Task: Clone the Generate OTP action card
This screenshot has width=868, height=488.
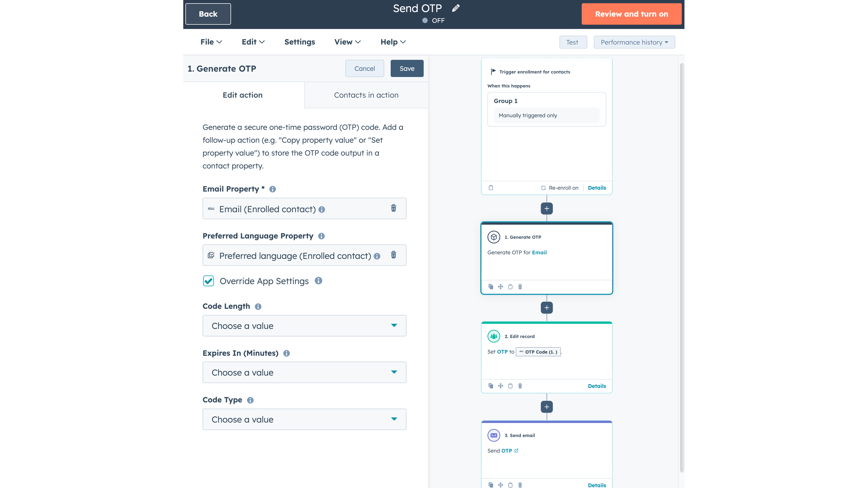Action: [x=490, y=287]
